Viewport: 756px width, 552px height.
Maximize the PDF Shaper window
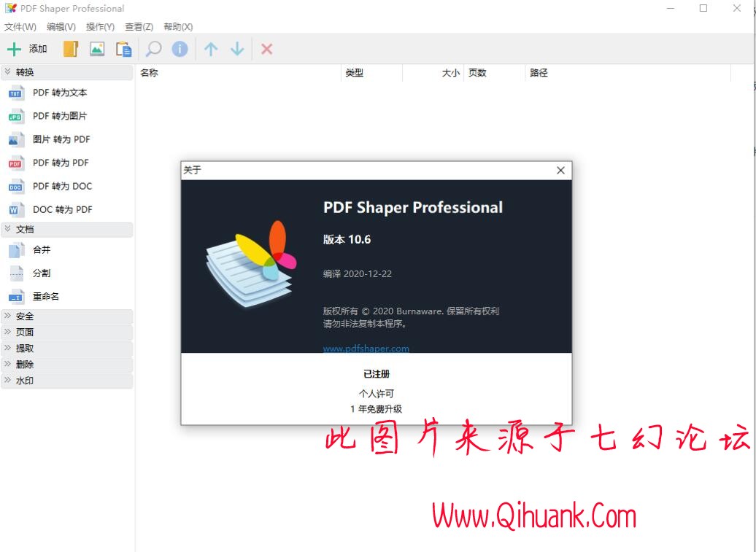click(x=703, y=8)
